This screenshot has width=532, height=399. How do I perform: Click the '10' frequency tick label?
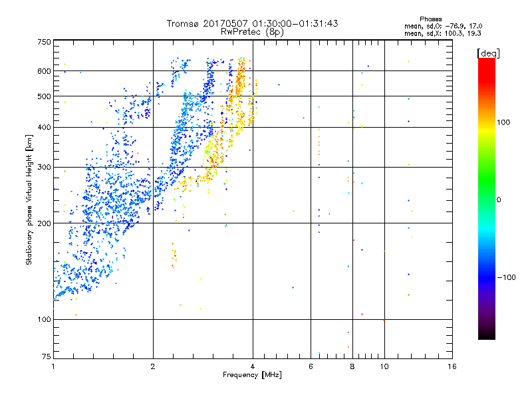[384, 366]
